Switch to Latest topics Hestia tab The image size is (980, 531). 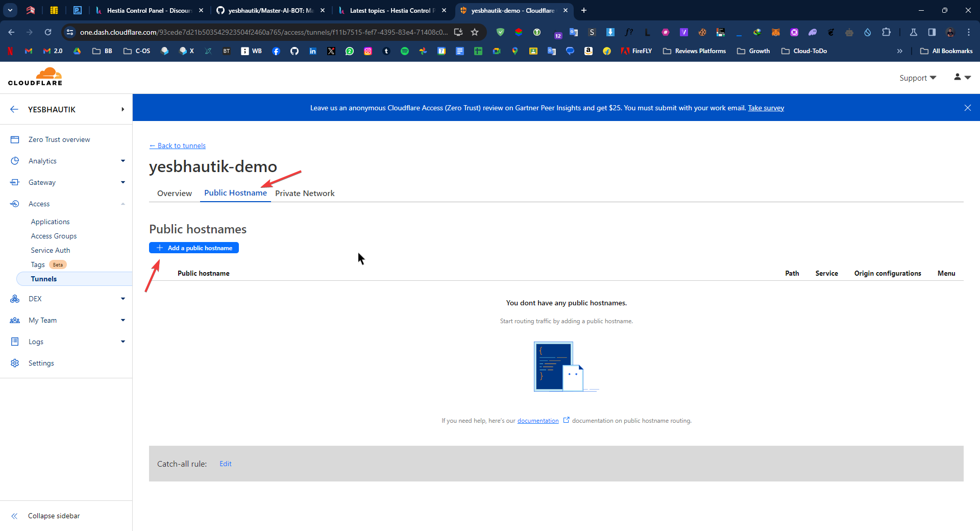[392, 10]
